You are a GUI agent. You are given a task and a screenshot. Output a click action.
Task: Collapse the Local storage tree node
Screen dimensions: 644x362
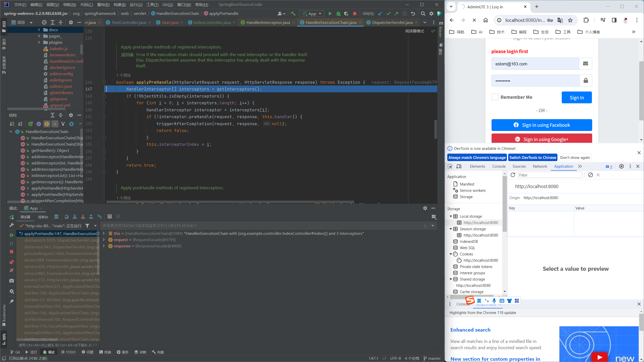[x=451, y=216]
